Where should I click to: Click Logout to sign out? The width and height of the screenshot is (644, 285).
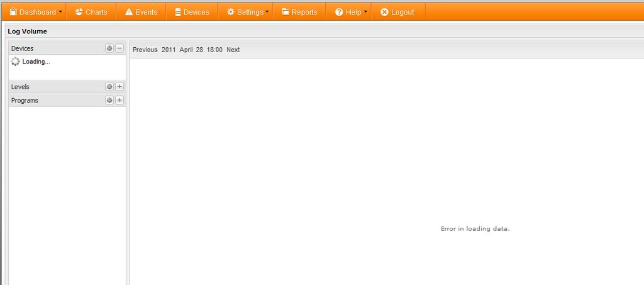[x=397, y=12]
